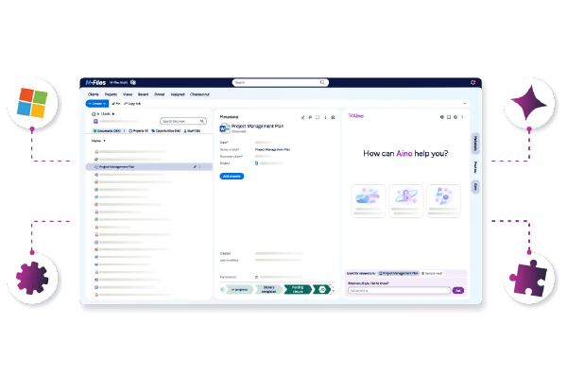Select the In progress workflow state
The width and height of the screenshot is (567, 392).
point(239,289)
